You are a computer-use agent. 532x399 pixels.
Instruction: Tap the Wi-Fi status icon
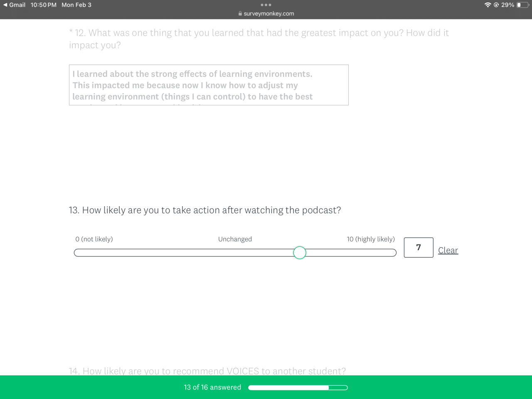488,5
